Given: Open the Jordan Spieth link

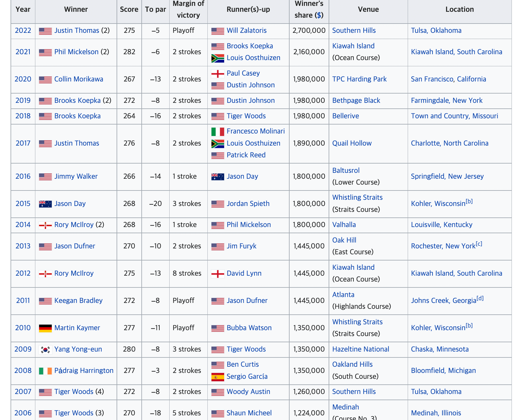Looking at the screenshot, I should (x=248, y=203).
